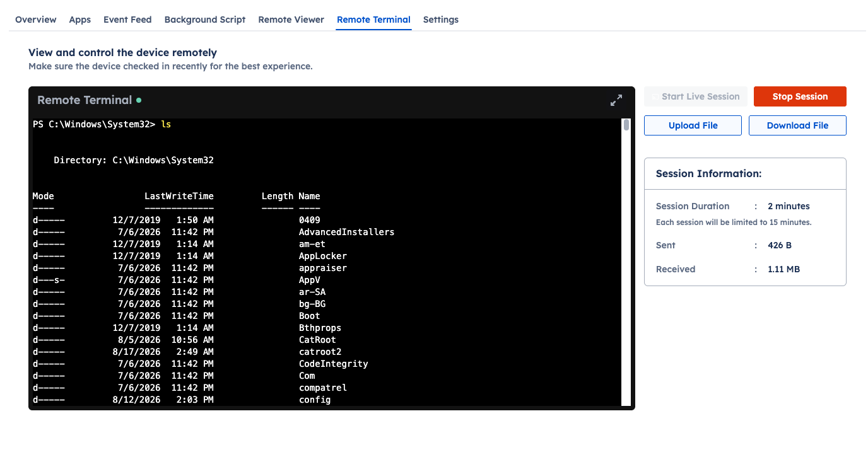This screenshot has height=462, width=868.
Task: Switch to the Apps tab
Action: click(x=80, y=20)
